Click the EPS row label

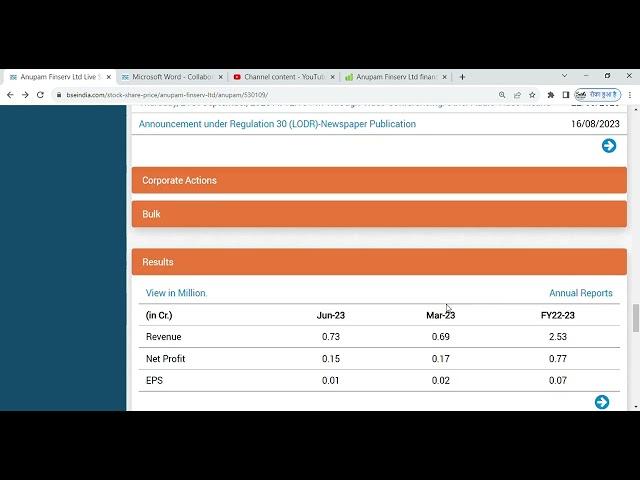[154, 380]
